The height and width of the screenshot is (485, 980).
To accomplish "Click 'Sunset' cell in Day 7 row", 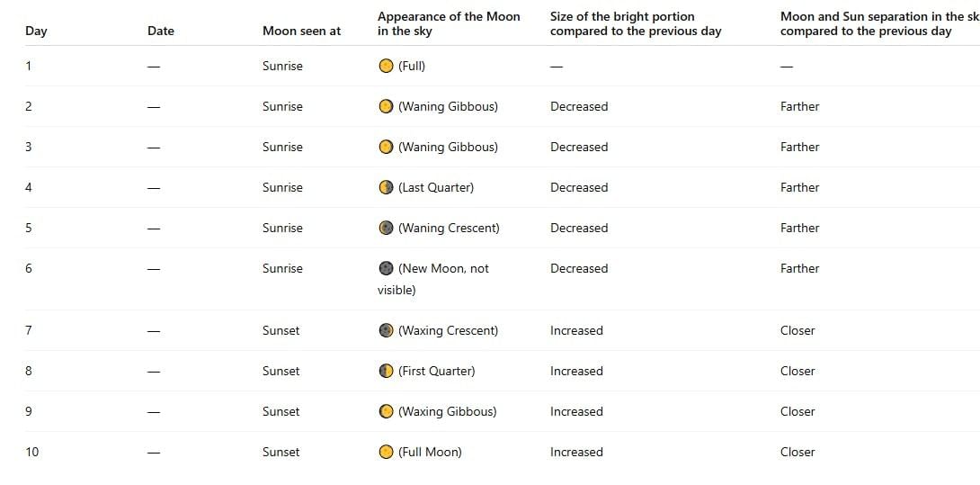I will [x=281, y=330].
